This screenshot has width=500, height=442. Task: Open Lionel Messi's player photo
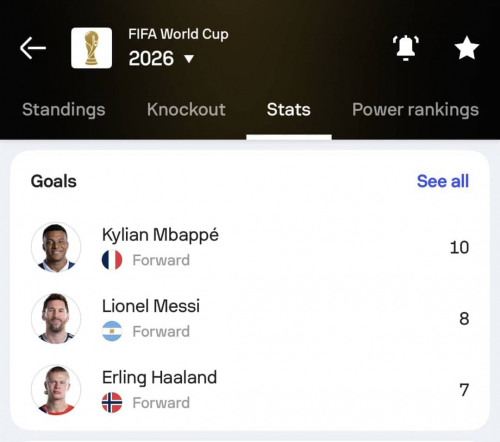pyautogui.click(x=56, y=318)
